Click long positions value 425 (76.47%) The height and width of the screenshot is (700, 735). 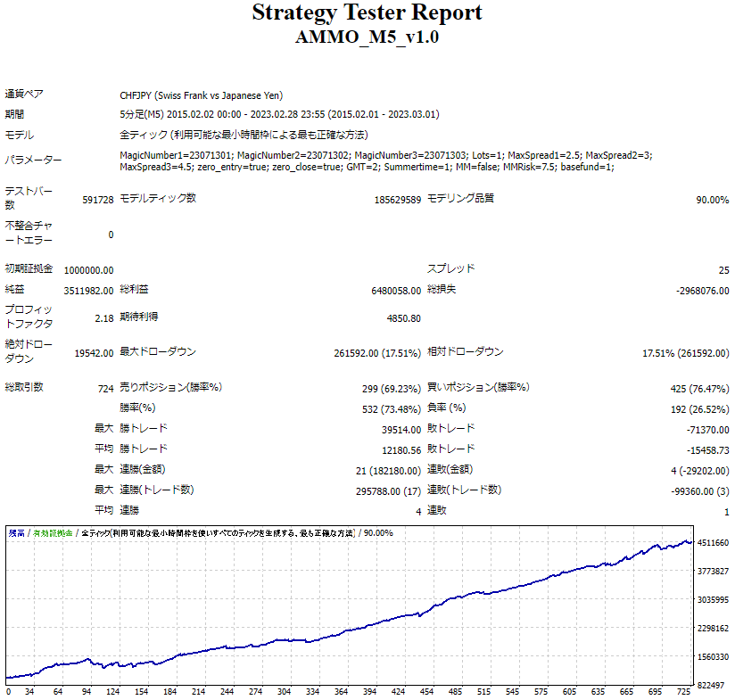coord(700,389)
